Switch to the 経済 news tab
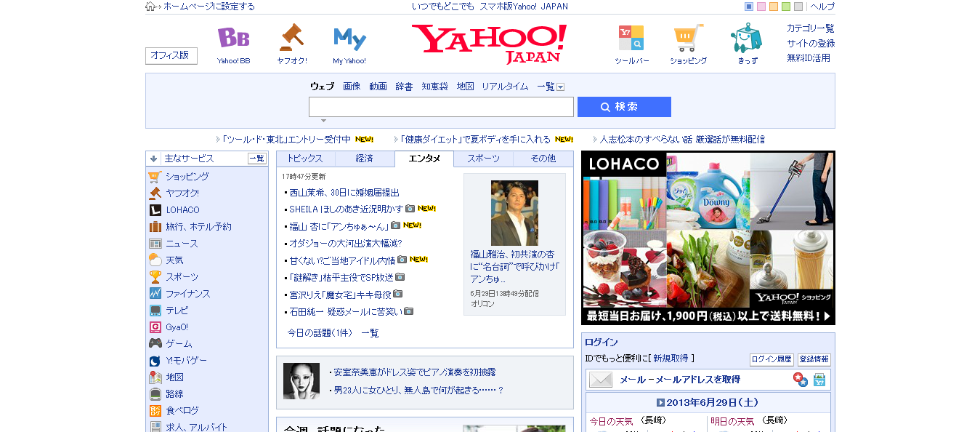 coord(365,159)
